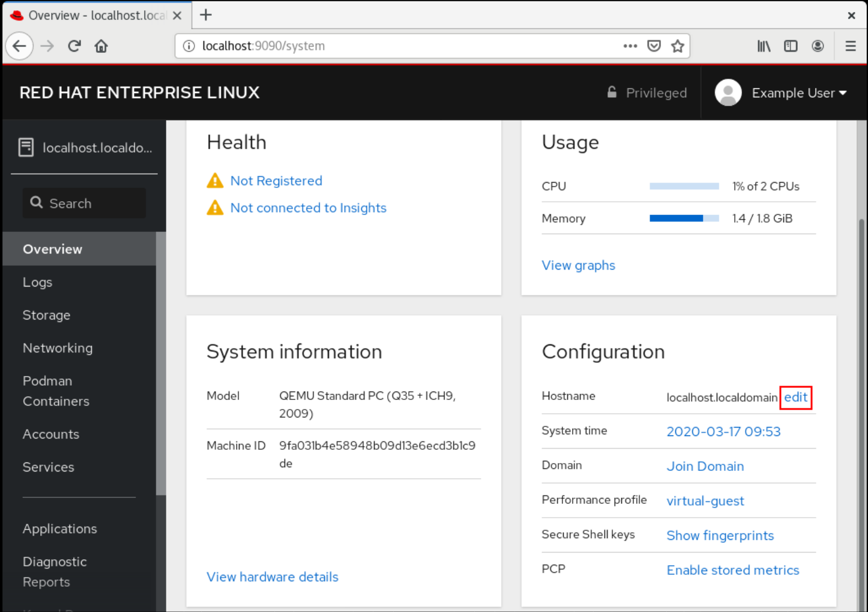Click the sidebar search magnifier icon
The height and width of the screenshot is (612, 868).
37,203
